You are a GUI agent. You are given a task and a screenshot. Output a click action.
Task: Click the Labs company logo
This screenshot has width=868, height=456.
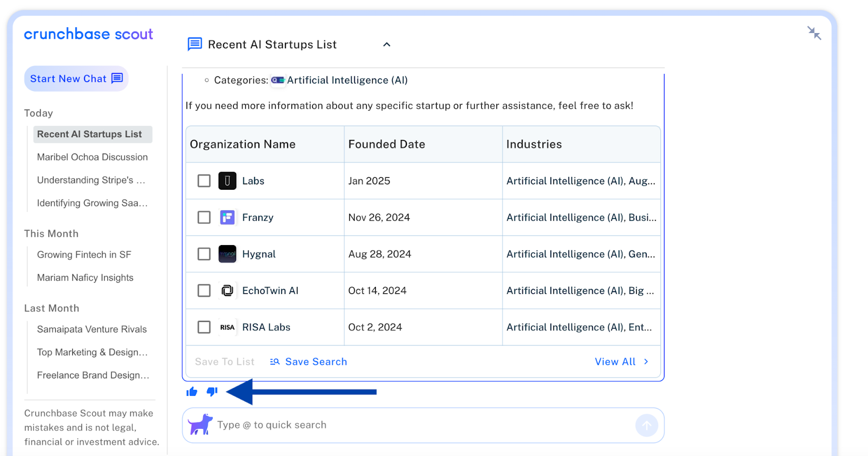click(x=227, y=181)
